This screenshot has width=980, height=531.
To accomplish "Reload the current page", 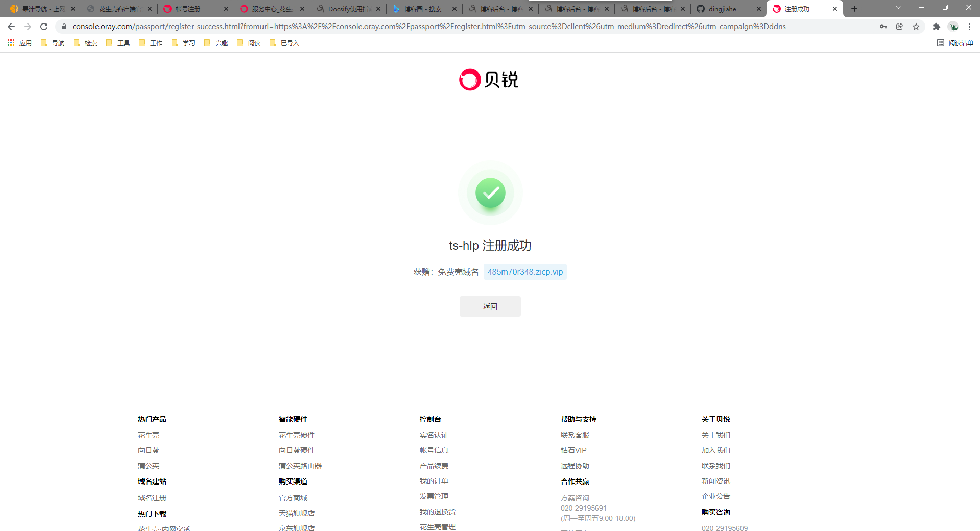I will 44,27.
